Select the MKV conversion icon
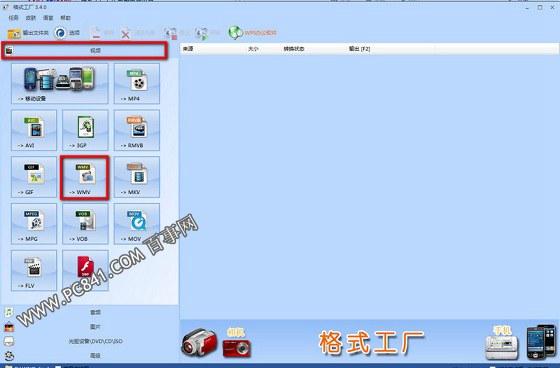Screen dimensions: 560x368 pos(137,177)
